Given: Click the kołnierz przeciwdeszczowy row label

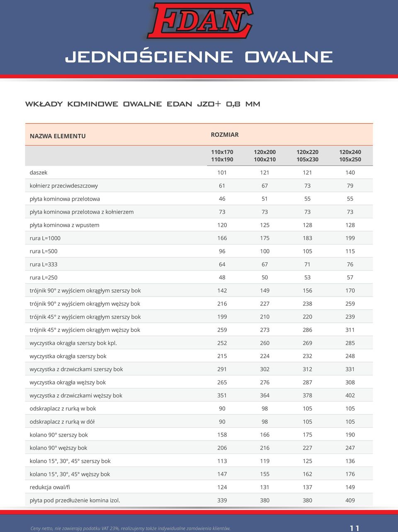Looking at the screenshot, I should coord(64,186).
